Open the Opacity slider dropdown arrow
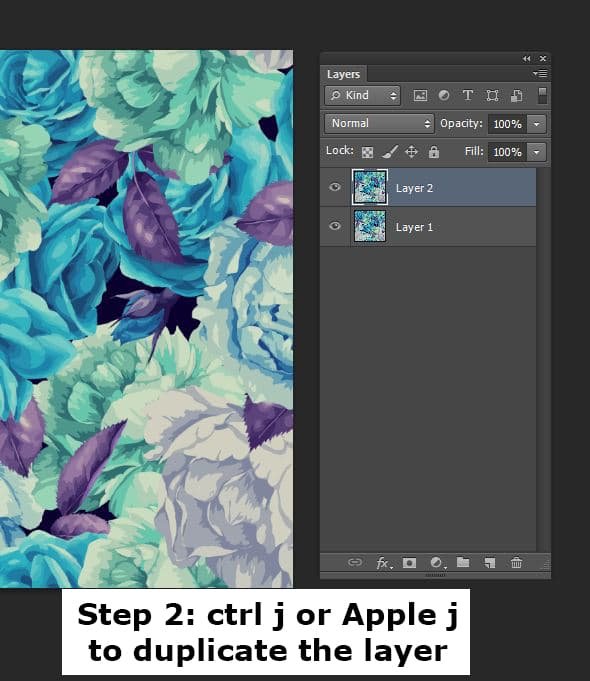 tap(537, 124)
